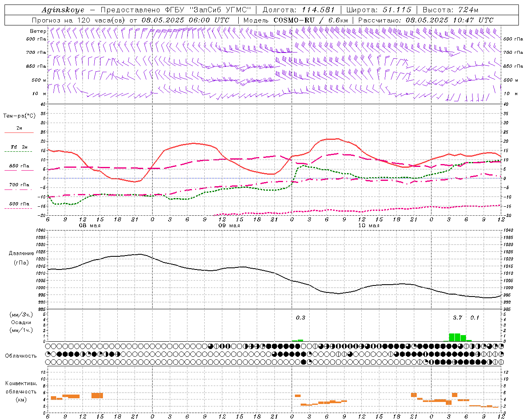Click the Тем-ра(°C) temperature axis label

19,116
